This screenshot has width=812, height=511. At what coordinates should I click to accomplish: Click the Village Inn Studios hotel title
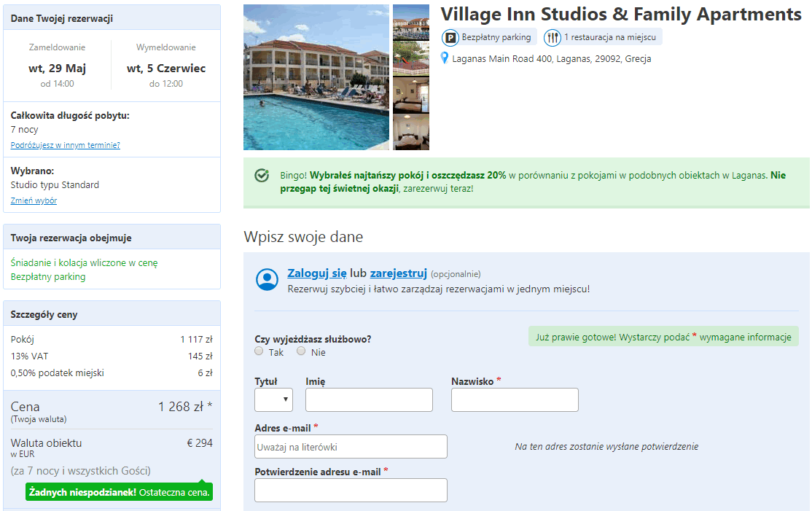(x=621, y=15)
